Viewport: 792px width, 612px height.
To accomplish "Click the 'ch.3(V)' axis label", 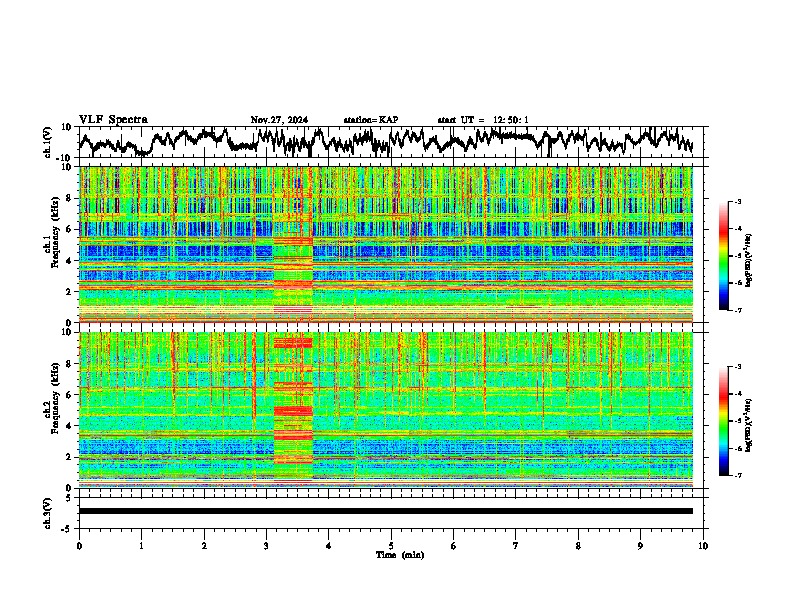I will click(x=48, y=513).
